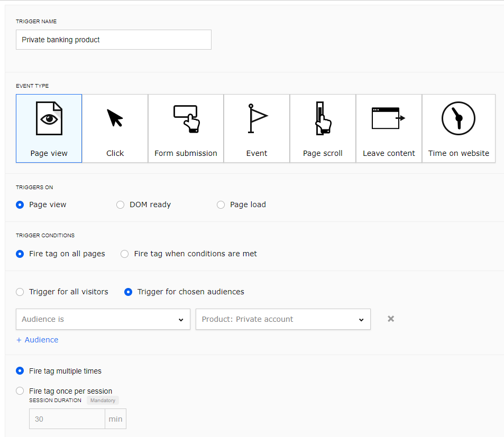The width and height of the screenshot is (504, 437).
Task: Choose the Click event type
Action: (115, 128)
